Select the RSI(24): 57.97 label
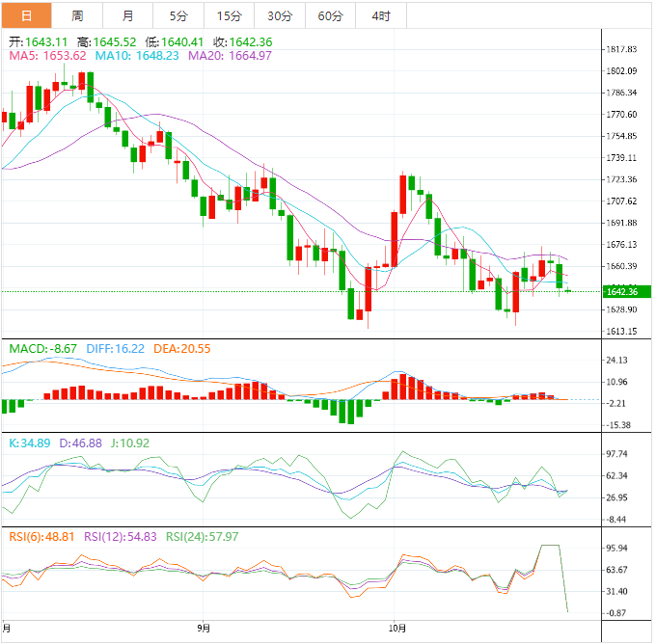656x644 pixels. coord(203,536)
